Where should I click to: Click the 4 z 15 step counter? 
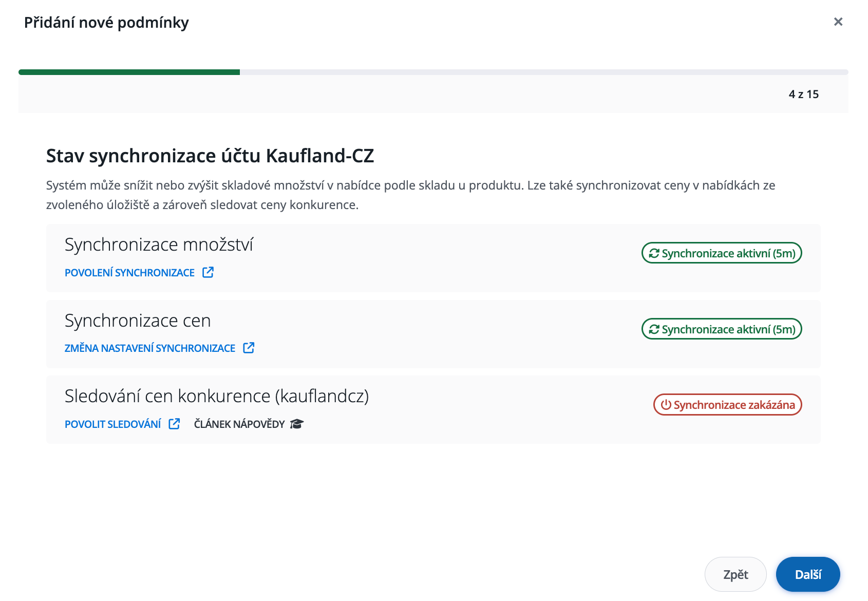pos(803,95)
